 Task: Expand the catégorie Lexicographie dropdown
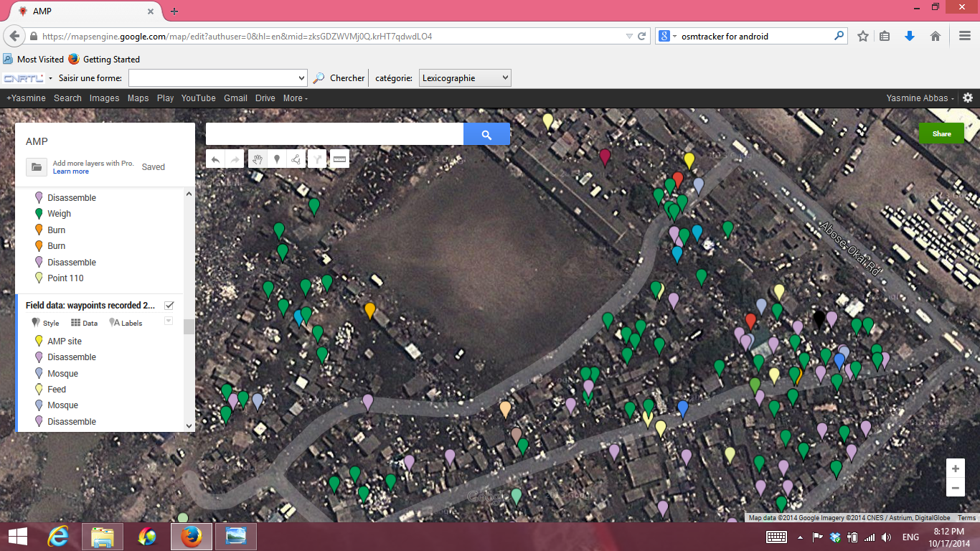(x=465, y=78)
